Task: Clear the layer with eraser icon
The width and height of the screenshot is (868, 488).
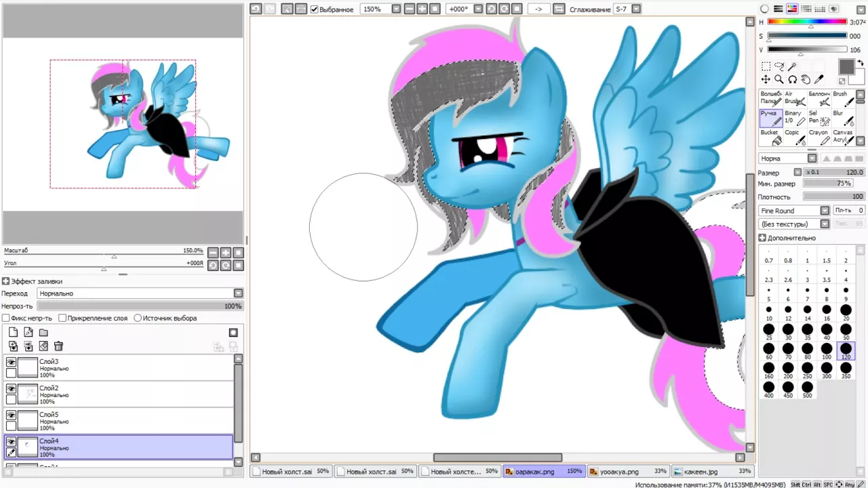Action: click(x=43, y=346)
